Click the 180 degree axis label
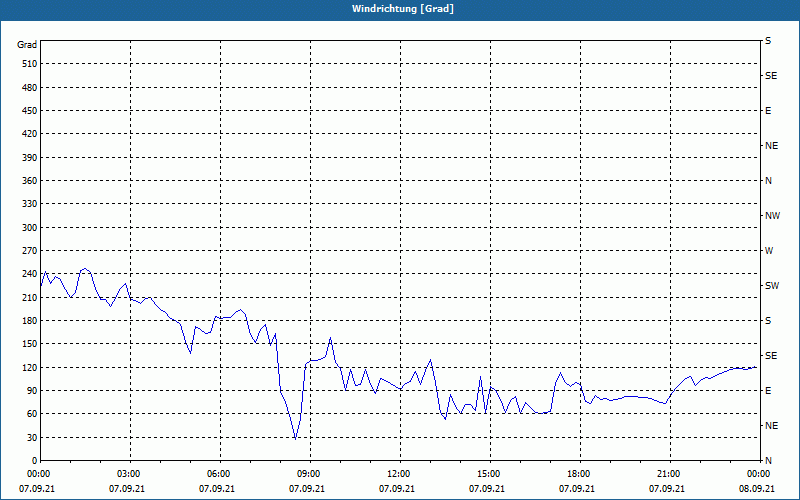The height and width of the screenshot is (500, 800). coord(30,321)
